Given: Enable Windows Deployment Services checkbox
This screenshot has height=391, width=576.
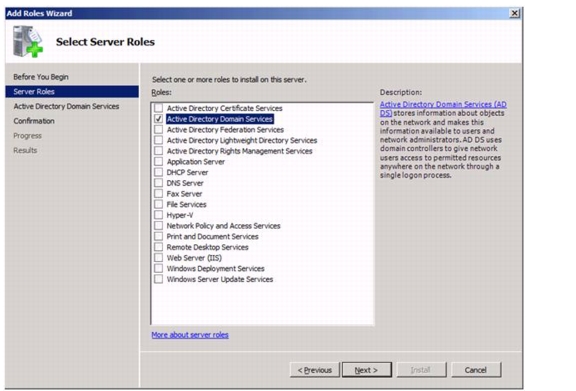Looking at the screenshot, I should pos(158,268).
